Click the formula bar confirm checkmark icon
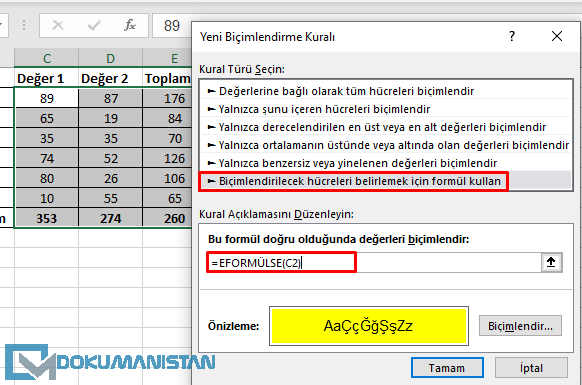 pyautogui.click(x=94, y=25)
